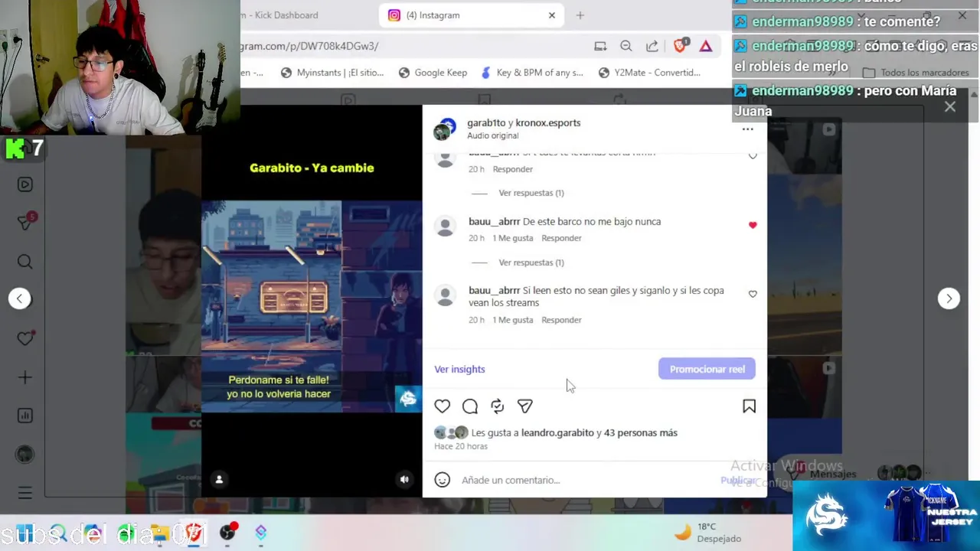Open the weather widget showing 18°C Despejado
The width and height of the screenshot is (980, 551).
click(707, 532)
